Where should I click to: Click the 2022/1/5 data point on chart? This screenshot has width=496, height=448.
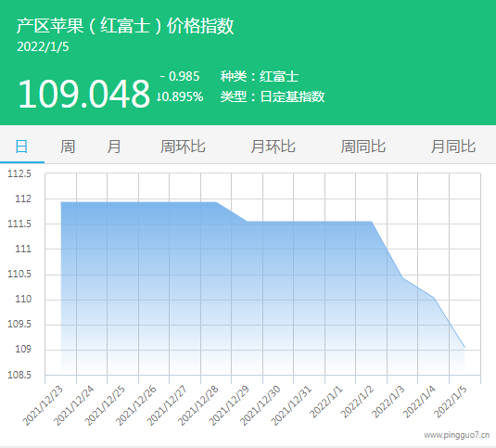pyautogui.click(x=464, y=348)
